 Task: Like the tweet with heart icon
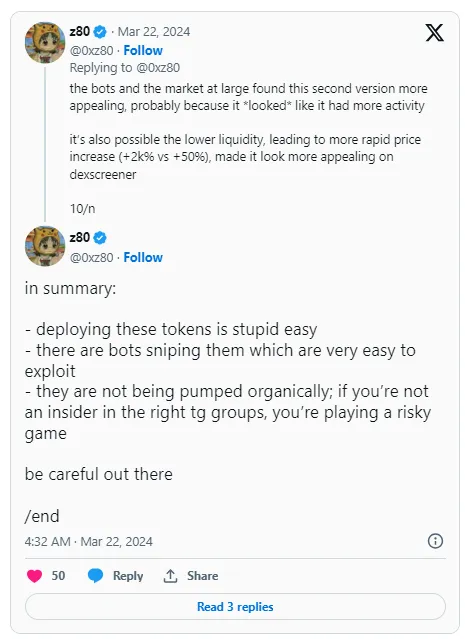35,576
